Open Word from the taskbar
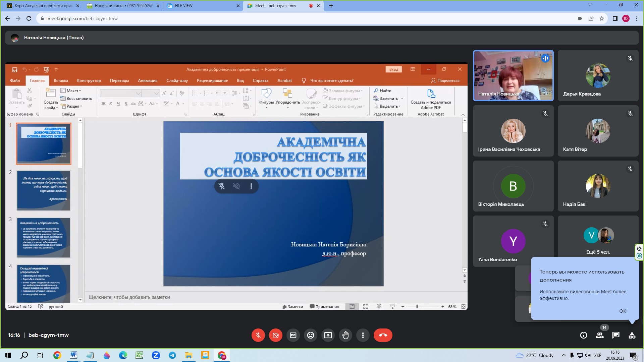The height and width of the screenshot is (362, 644). tap(73, 355)
